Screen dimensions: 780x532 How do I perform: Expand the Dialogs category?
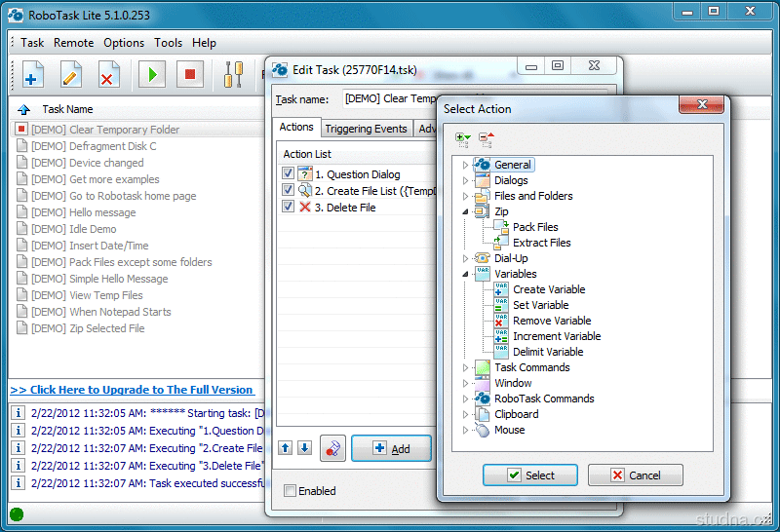click(x=465, y=180)
